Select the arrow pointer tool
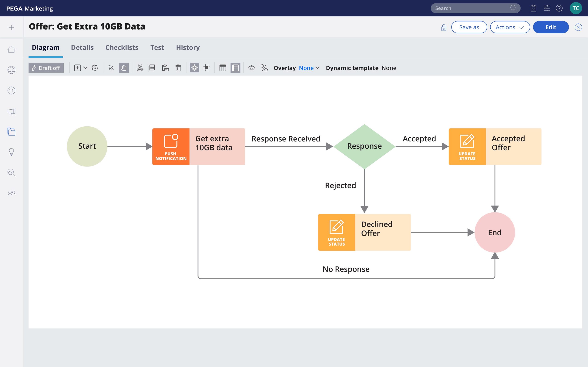Screen dimensions: 588x367 click(111, 68)
